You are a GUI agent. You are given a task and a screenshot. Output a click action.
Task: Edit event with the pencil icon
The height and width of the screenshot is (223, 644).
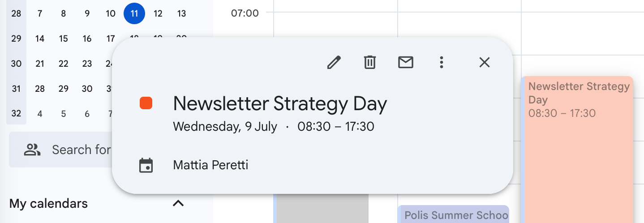[334, 62]
